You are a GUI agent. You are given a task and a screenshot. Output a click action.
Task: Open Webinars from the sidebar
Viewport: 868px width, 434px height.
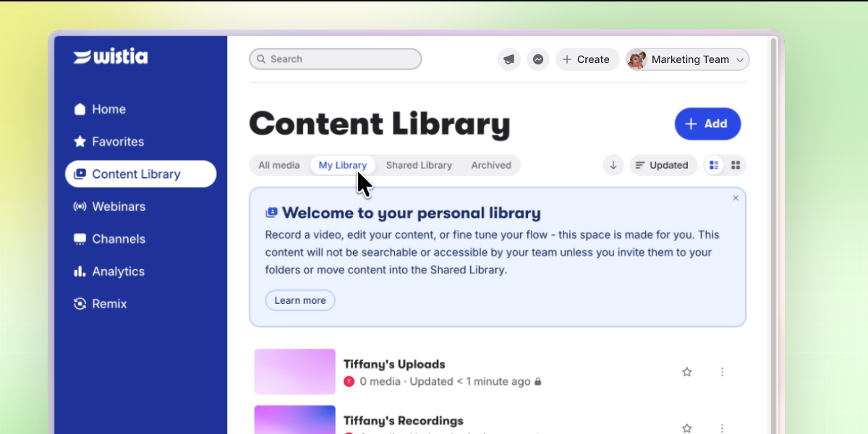click(x=118, y=206)
